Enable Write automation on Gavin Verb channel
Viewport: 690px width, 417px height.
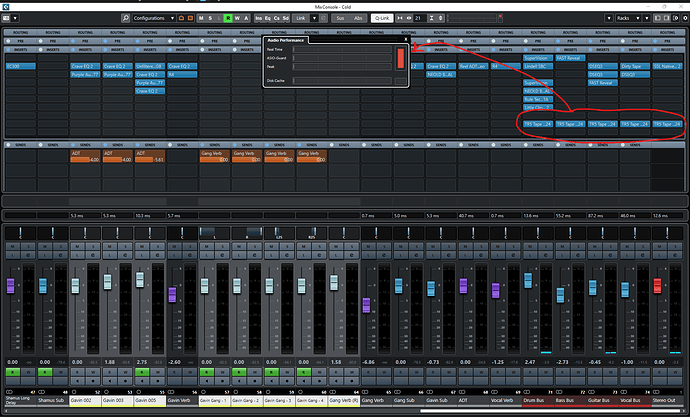[x=190, y=372]
